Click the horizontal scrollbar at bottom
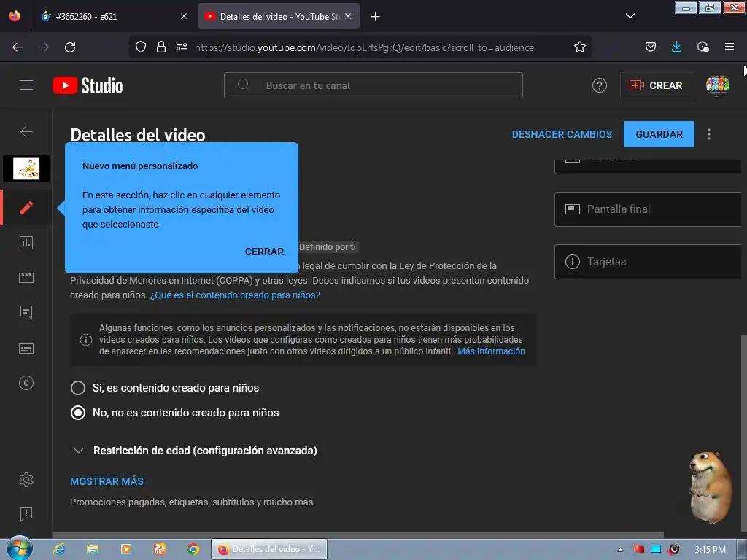The image size is (747, 560). tap(357, 536)
